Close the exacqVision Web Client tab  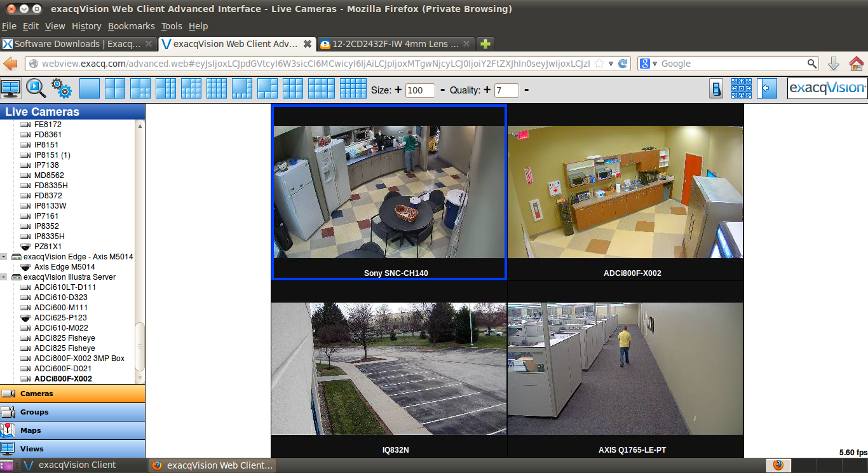[307, 44]
